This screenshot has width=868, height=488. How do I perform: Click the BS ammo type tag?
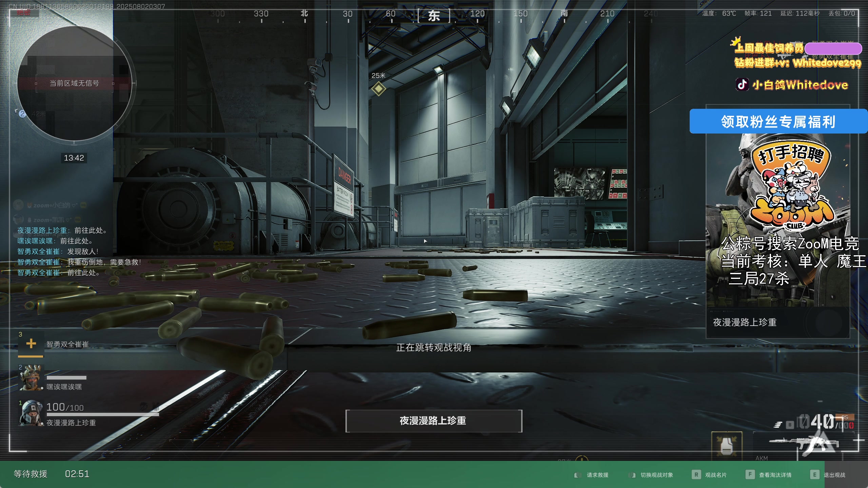845,418
